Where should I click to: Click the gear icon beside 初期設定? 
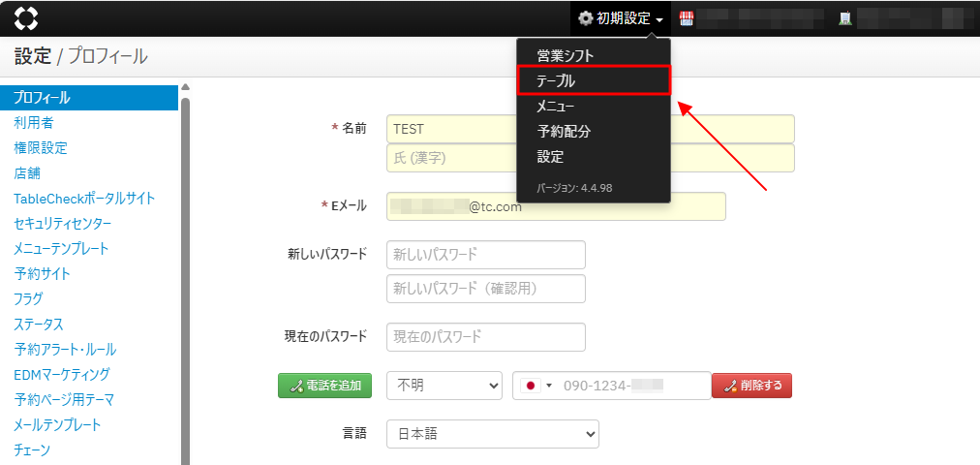(585, 18)
